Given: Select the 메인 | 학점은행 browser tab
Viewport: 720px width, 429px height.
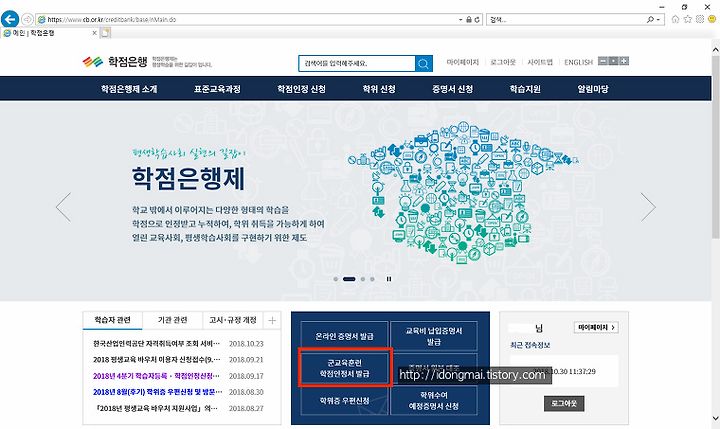Looking at the screenshot, I should point(50,33).
